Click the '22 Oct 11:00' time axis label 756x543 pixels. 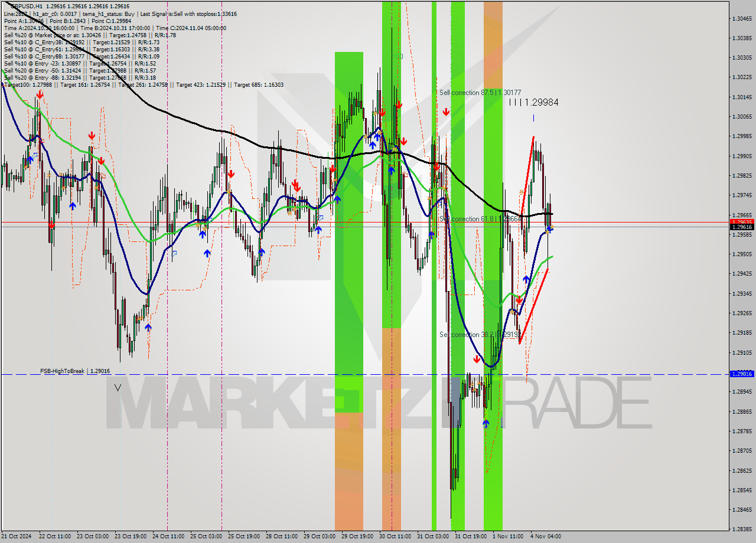pos(55,537)
